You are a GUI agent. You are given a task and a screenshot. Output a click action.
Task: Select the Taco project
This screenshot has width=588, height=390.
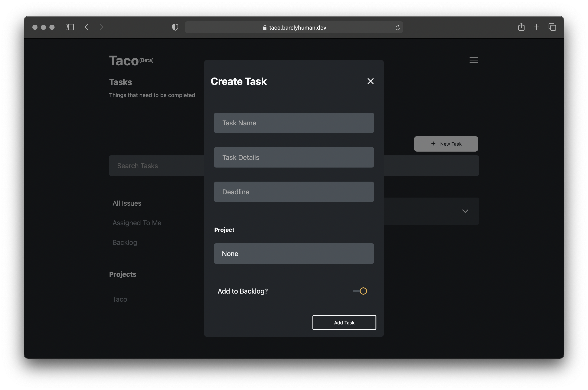[x=120, y=299]
